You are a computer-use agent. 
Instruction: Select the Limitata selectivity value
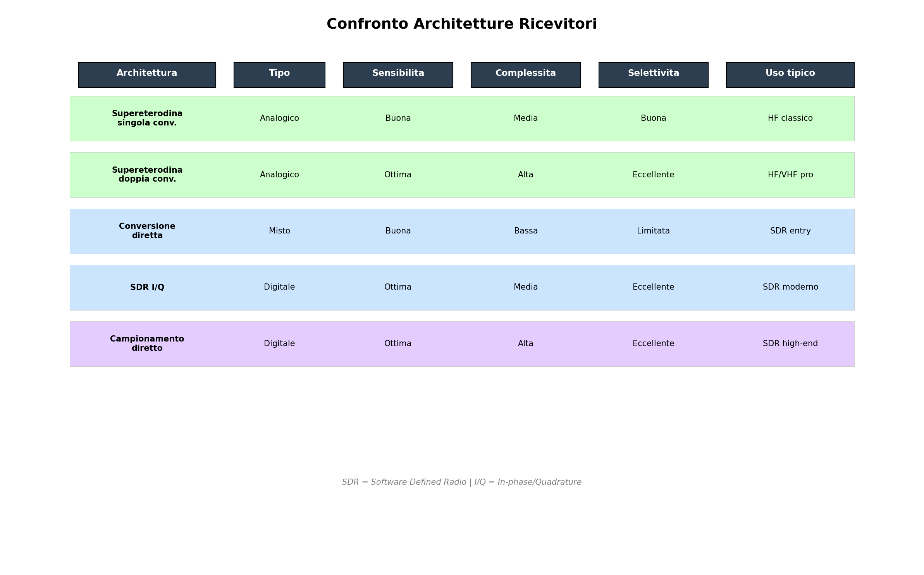pyautogui.click(x=653, y=231)
